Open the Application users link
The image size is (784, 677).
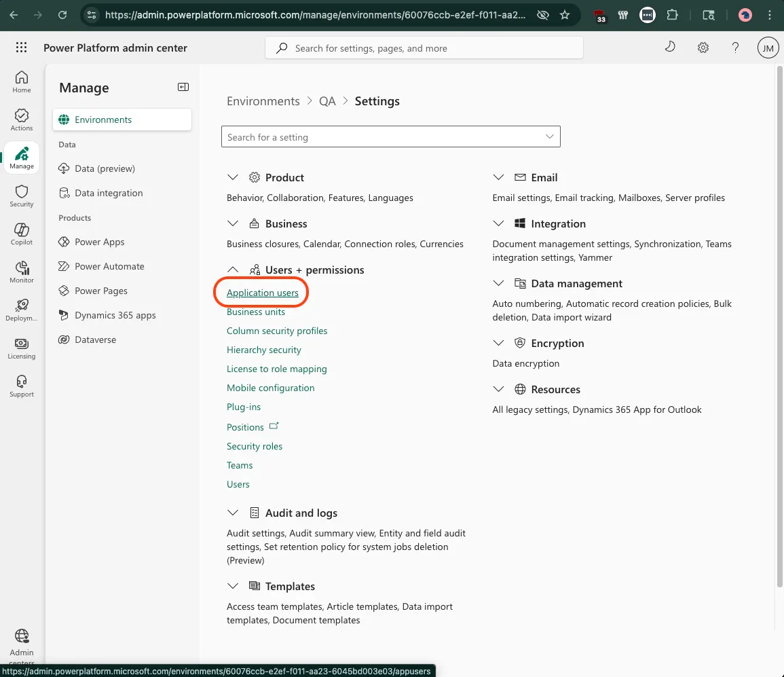pyautogui.click(x=262, y=293)
